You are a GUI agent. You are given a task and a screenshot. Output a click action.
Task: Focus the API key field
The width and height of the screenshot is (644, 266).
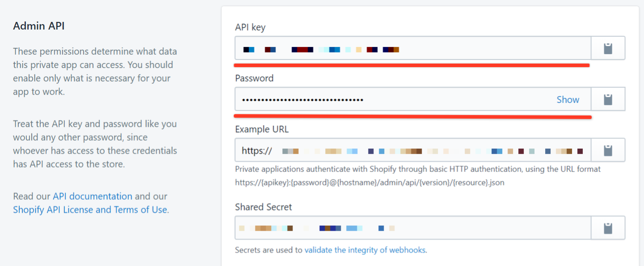pyautogui.click(x=413, y=48)
